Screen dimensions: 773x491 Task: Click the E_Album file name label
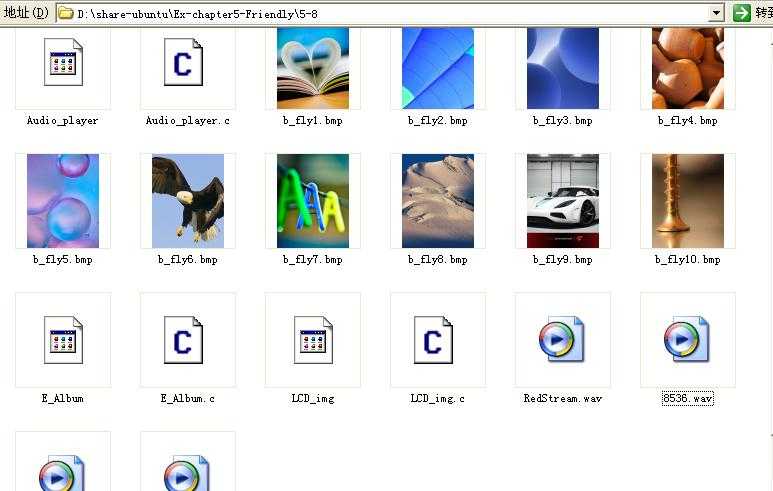[63, 398]
